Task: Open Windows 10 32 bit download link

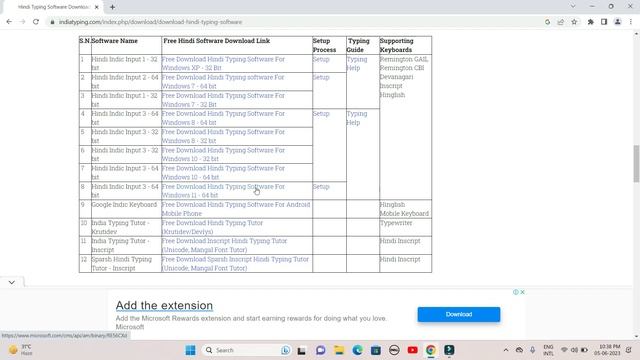Action: (223, 154)
